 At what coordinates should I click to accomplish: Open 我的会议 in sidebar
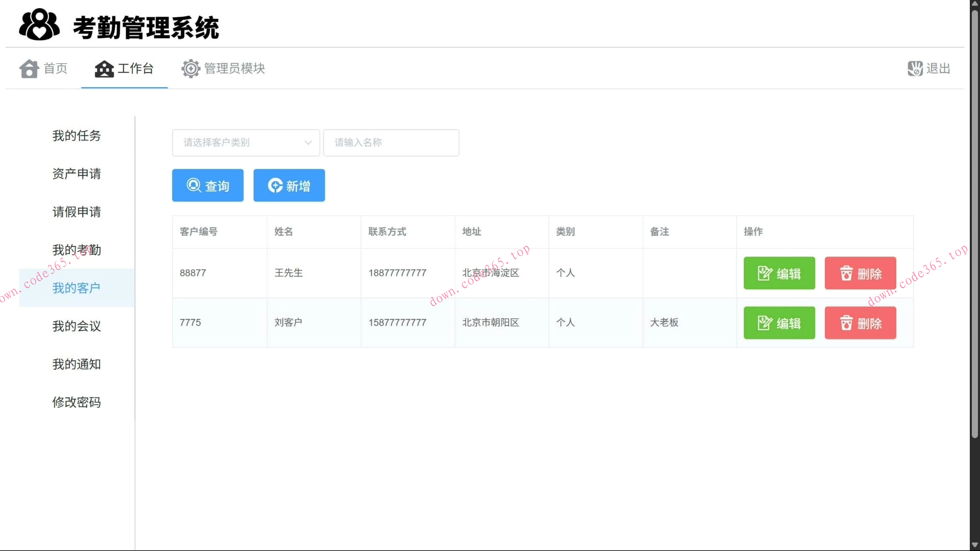(x=77, y=326)
